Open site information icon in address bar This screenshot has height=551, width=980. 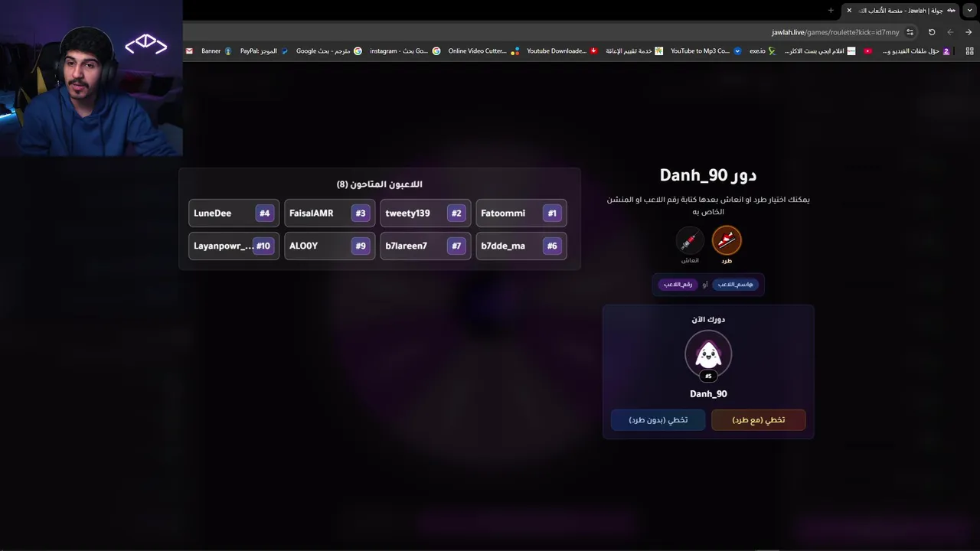tap(910, 32)
